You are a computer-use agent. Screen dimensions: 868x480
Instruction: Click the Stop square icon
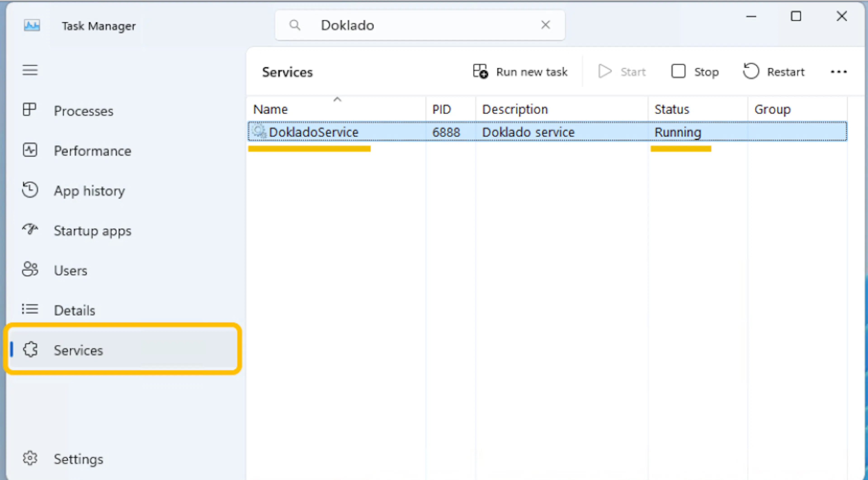pyautogui.click(x=678, y=71)
